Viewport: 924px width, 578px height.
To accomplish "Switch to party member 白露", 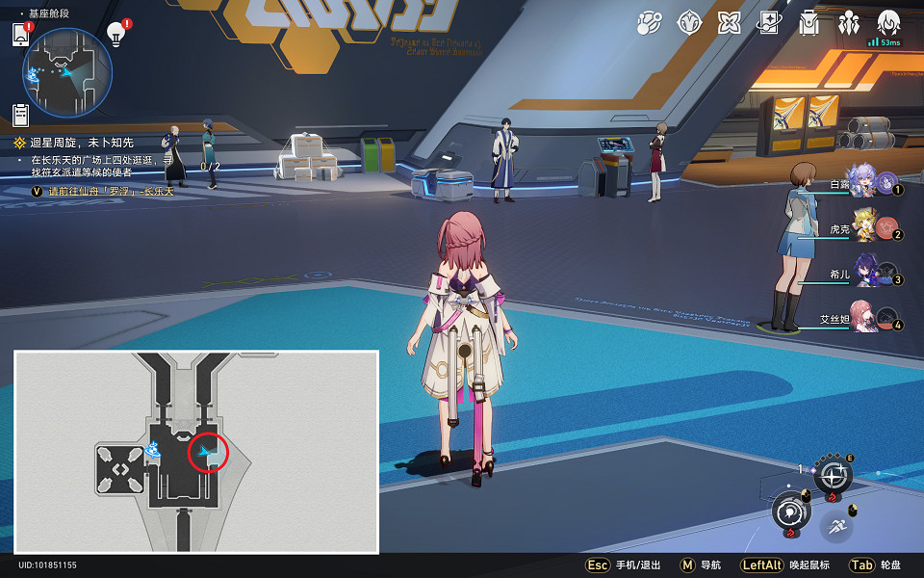I will 861,183.
